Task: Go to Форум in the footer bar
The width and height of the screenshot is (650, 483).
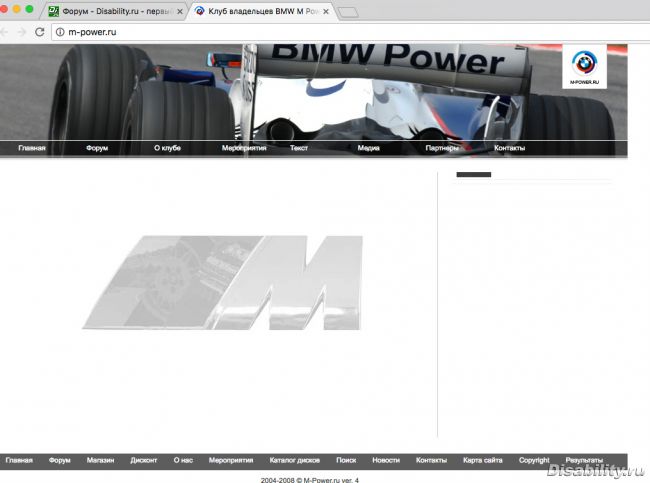Action: 59,460
